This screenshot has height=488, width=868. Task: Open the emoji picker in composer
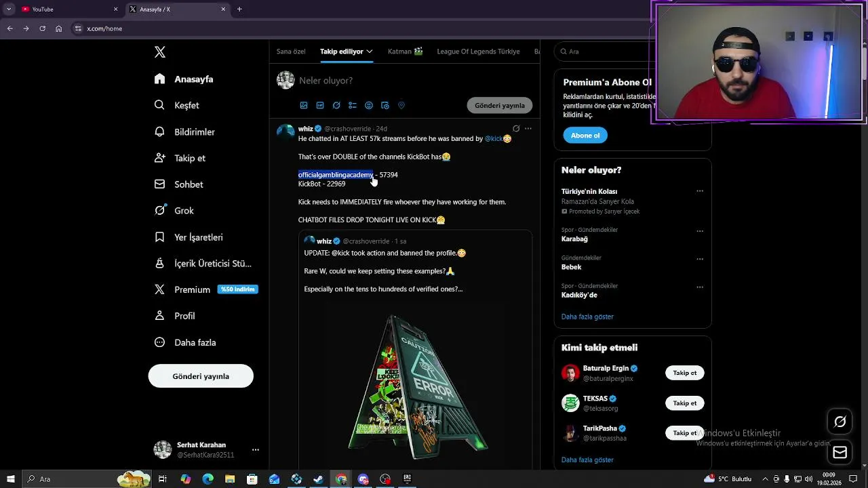click(369, 105)
